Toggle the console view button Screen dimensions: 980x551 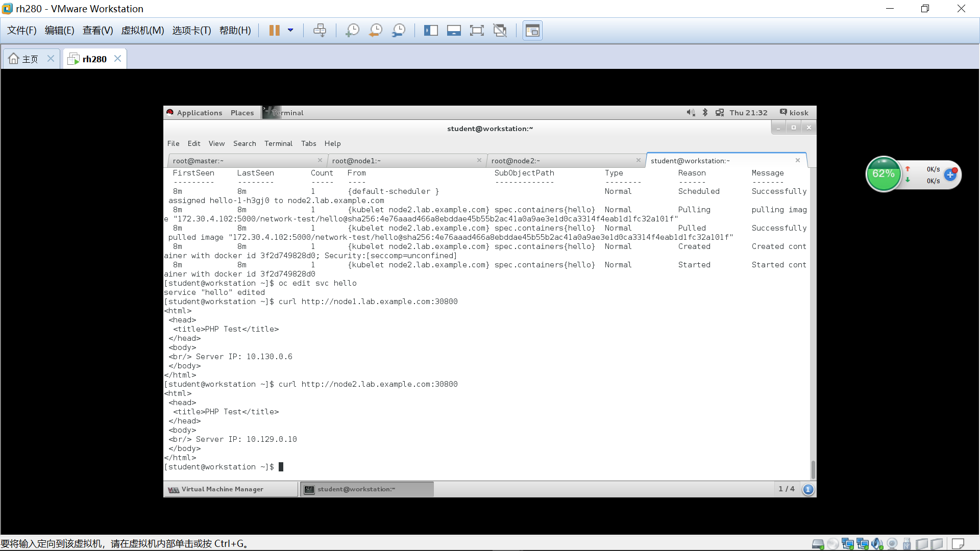[532, 31]
